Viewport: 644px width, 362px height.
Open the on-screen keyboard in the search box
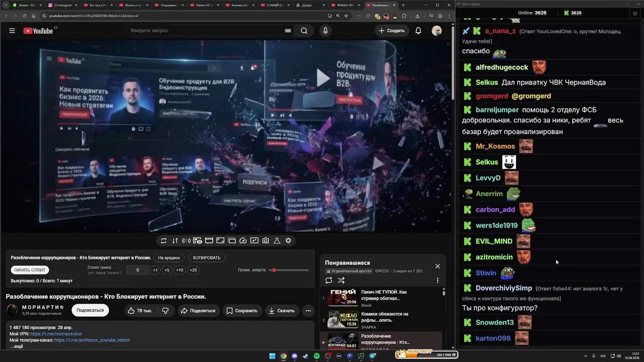click(288, 31)
